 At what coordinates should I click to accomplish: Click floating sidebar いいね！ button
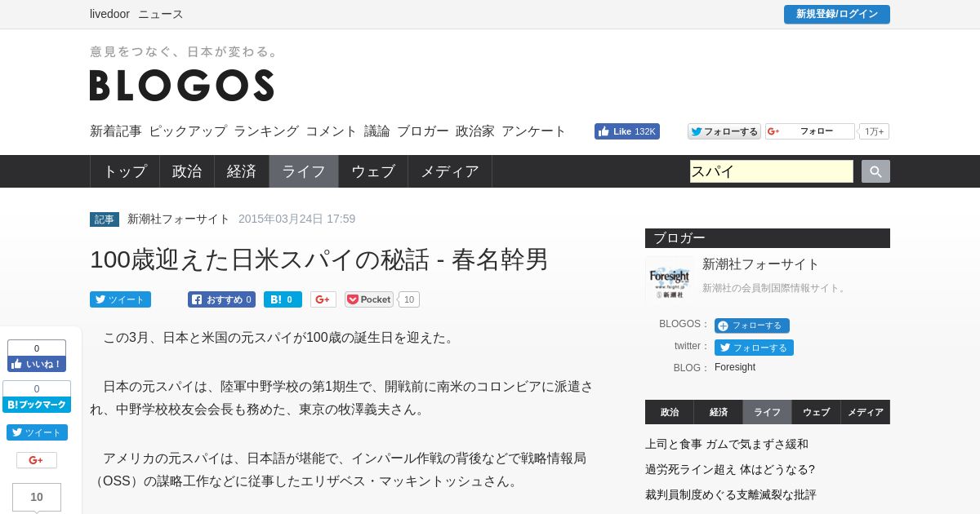click(x=37, y=364)
